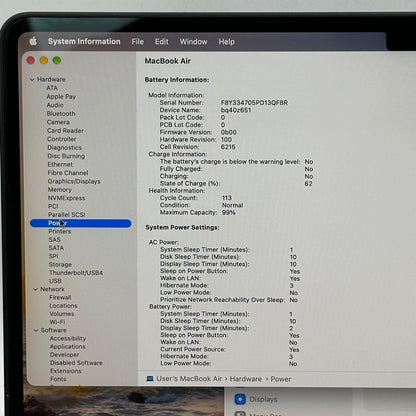Select Locations under Network
Screen dimensions: 416x416
pyautogui.click(x=63, y=306)
